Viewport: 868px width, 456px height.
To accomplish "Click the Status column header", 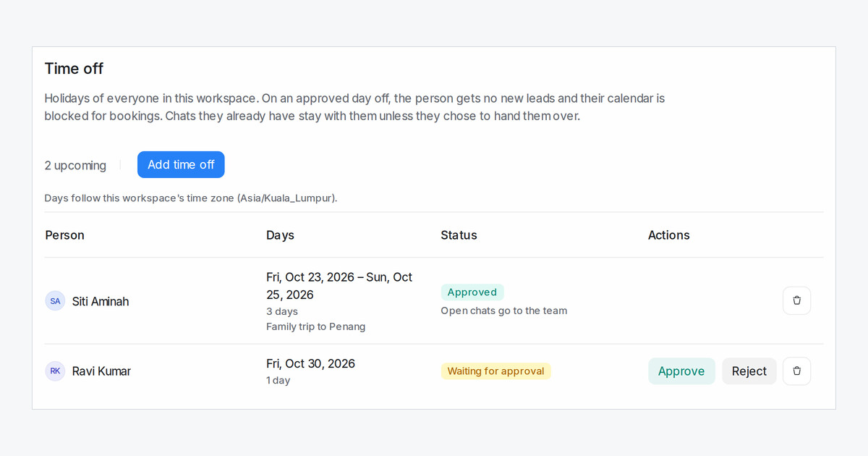I will 459,235.
